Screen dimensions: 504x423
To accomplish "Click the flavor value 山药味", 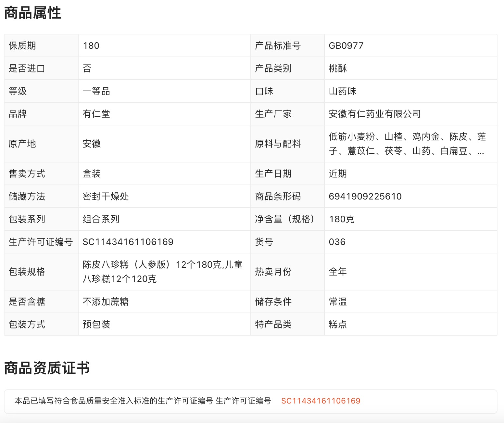I will [x=342, y=91].
